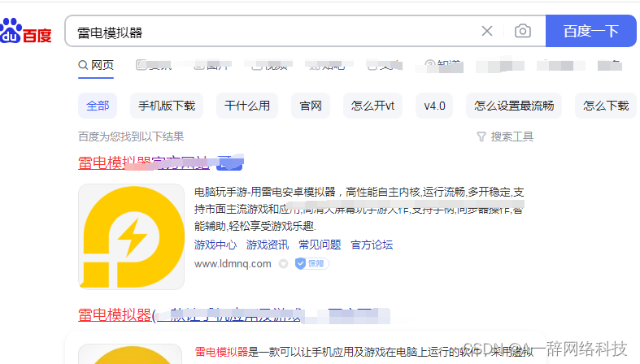Open the second result title 雷电模拟器
Screen dimensions: 640x364
[x=189, y=315]
